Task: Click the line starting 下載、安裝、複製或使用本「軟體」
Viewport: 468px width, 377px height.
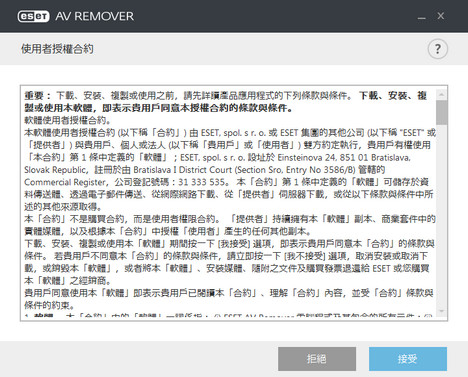Action: pos(229,243)
